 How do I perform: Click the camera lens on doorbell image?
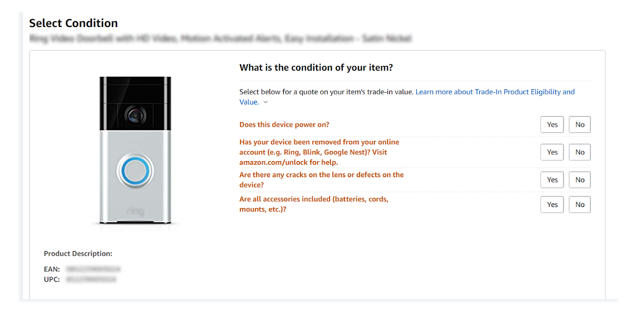pos(135,116)
